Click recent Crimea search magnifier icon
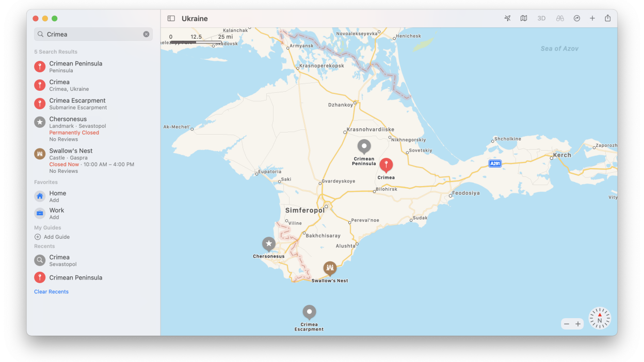Viewport: 644px width, 362px height. [x=40, y=260]
